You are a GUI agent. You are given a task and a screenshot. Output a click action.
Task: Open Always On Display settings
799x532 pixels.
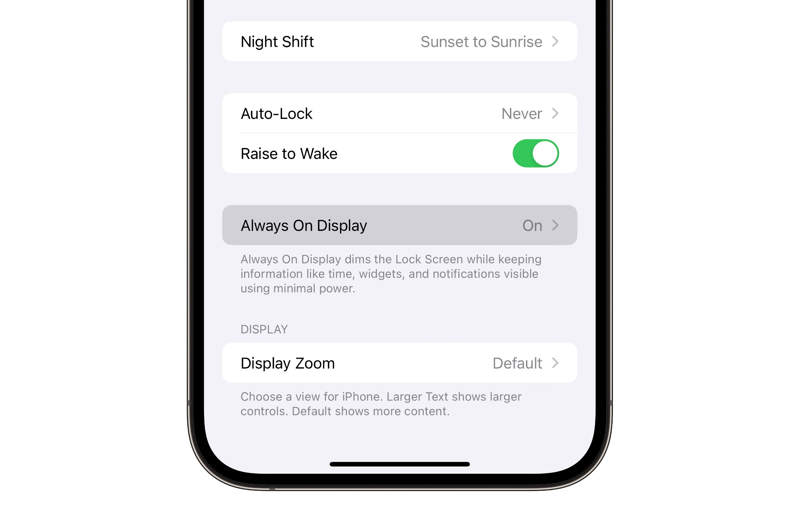coord(400,225)
